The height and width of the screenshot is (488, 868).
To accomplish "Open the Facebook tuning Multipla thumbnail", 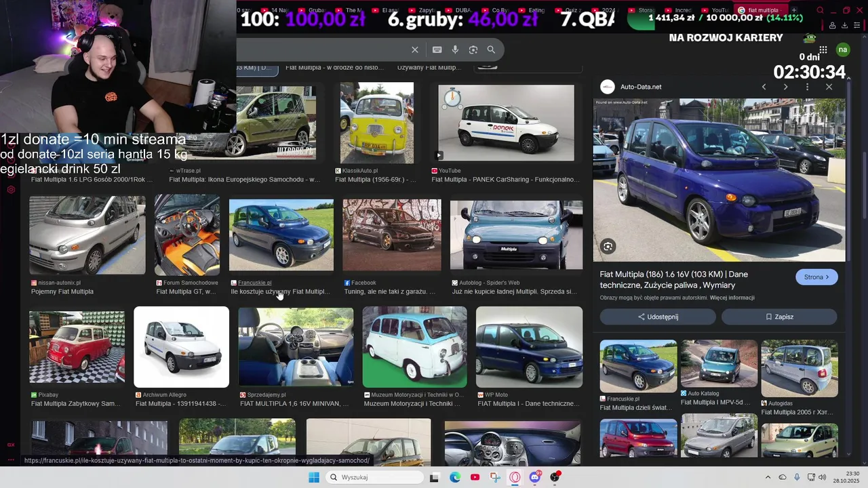I will point(391,235).
